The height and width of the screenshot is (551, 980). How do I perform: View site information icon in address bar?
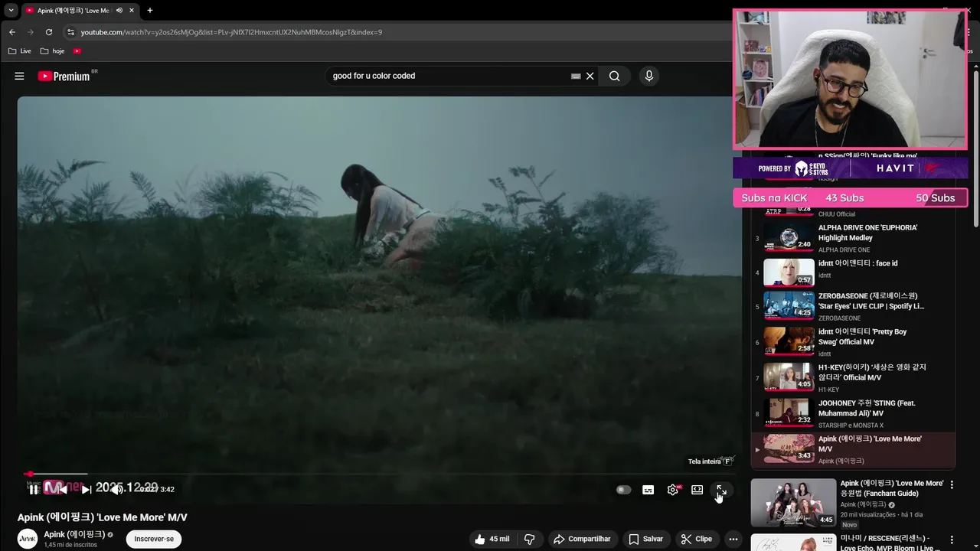coord(70,32)
